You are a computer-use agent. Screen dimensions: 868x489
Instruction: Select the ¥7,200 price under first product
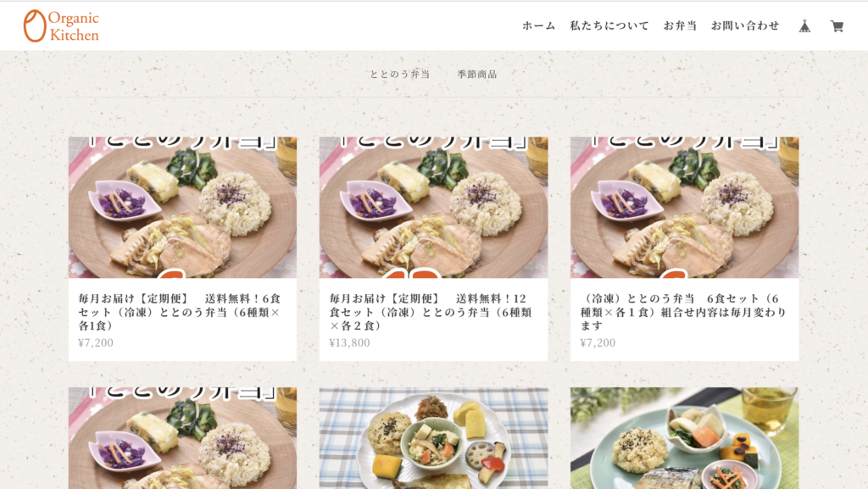pos(96,342)
